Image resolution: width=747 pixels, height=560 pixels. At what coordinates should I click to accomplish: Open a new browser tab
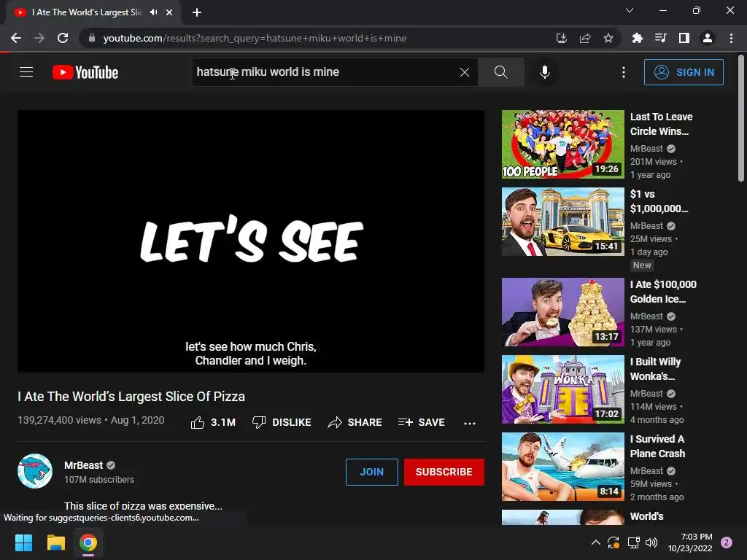click(x=197, y=13)
